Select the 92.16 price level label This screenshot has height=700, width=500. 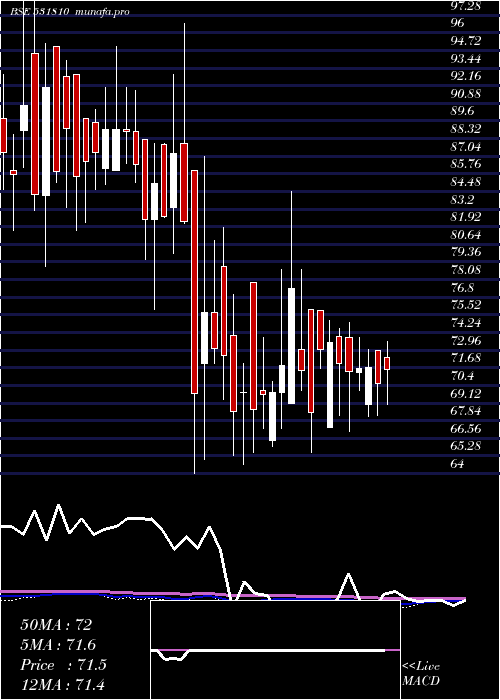[467, 76]
